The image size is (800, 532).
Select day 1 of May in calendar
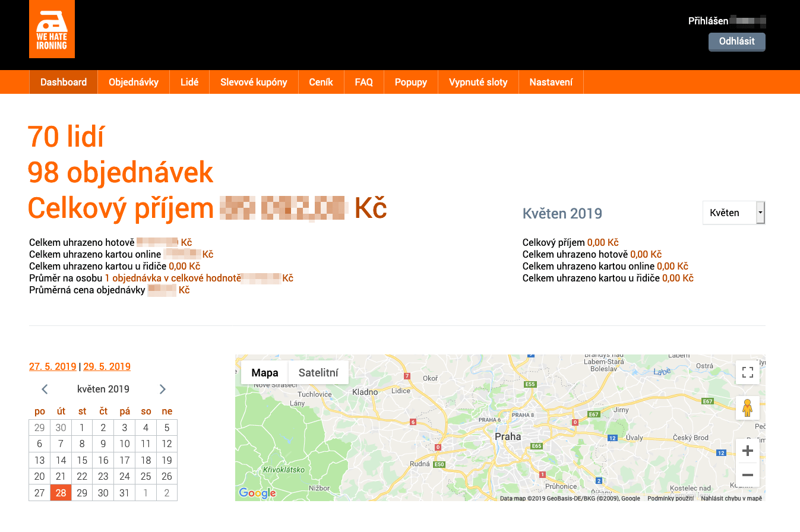click(82, 427)
